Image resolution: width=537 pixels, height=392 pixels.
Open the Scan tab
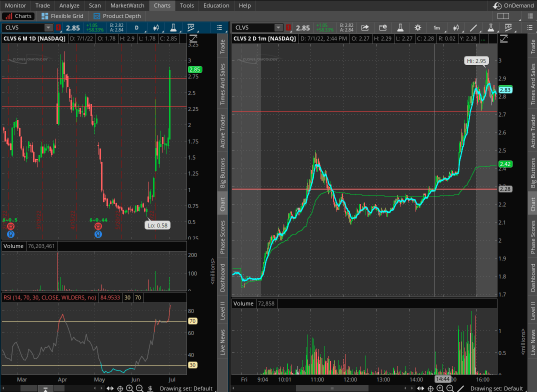pyautogui.click(x=95, y=5)
